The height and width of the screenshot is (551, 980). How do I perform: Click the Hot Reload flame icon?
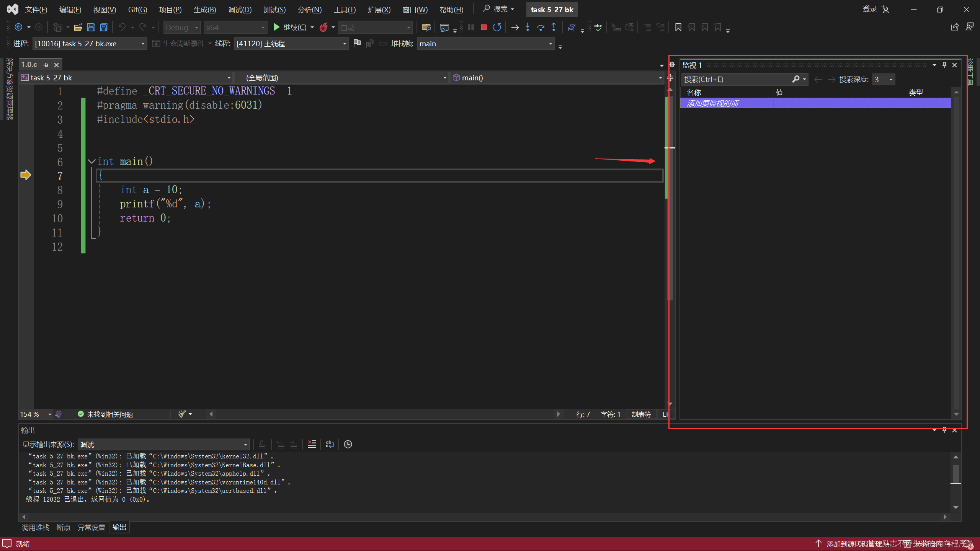click(x=323, y=27)
